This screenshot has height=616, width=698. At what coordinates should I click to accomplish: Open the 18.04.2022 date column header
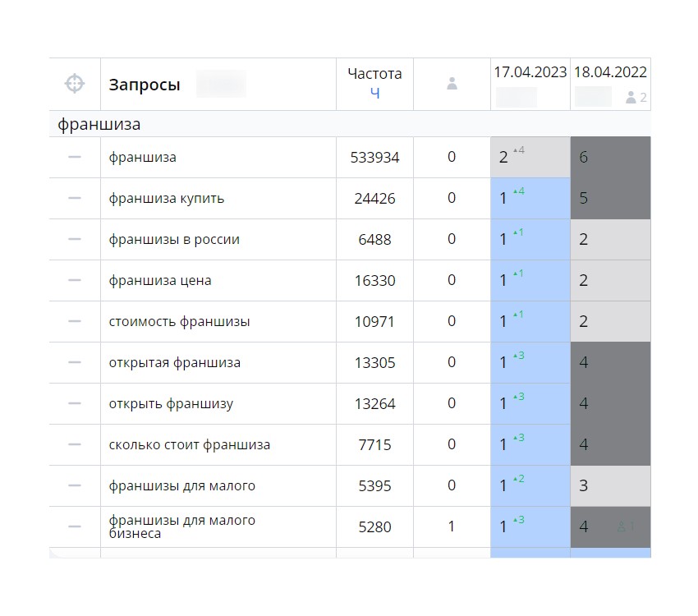point(610,72)
